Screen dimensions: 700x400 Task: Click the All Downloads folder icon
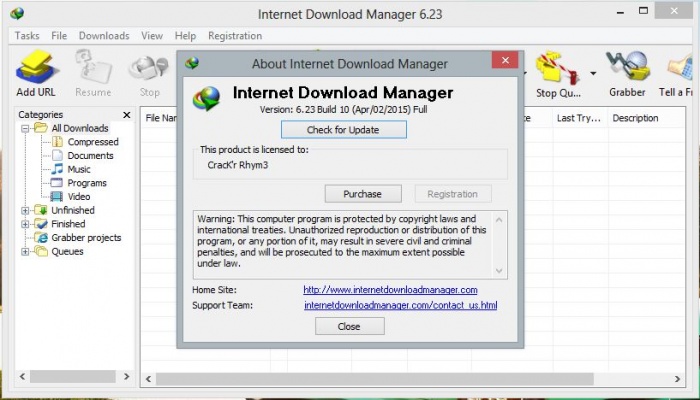click(41, 128)
